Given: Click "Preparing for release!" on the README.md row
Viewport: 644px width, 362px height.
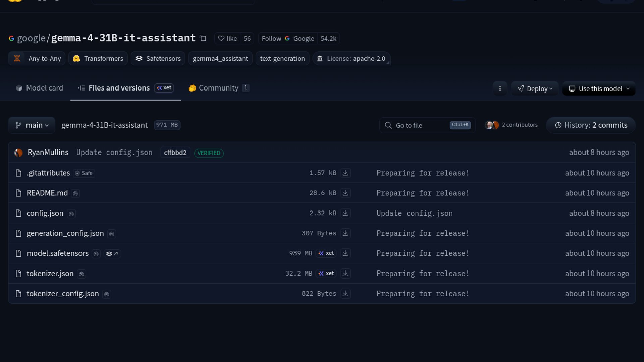Looking at the screenshot, I should tap(423, 193).
